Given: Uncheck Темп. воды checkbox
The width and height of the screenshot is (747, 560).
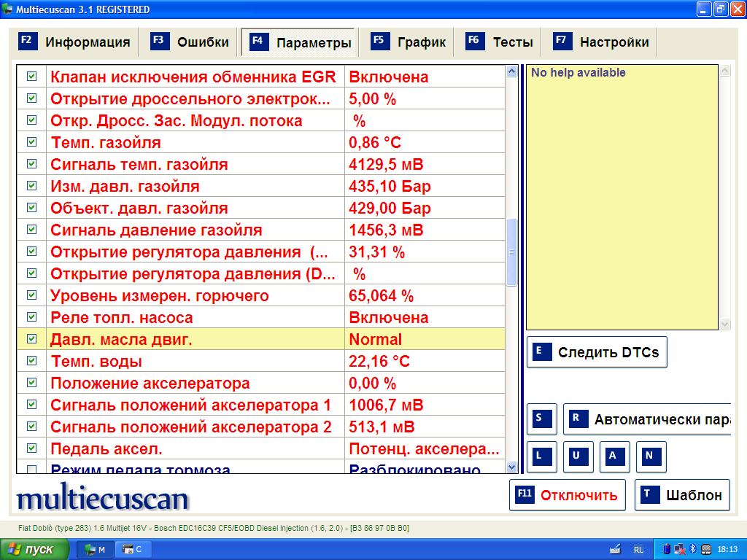Looking at the screenshot, I should click(x=32, y=361).
